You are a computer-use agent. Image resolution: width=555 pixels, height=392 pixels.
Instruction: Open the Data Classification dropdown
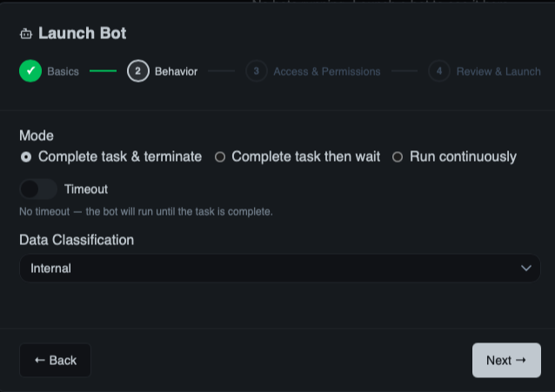[280, 269]
